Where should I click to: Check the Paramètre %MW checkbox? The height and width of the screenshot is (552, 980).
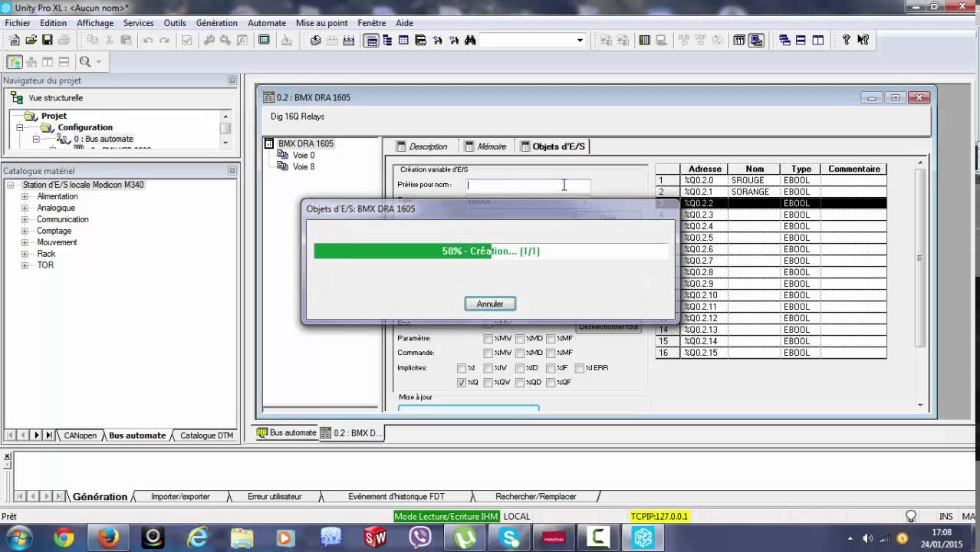[488, 338]
